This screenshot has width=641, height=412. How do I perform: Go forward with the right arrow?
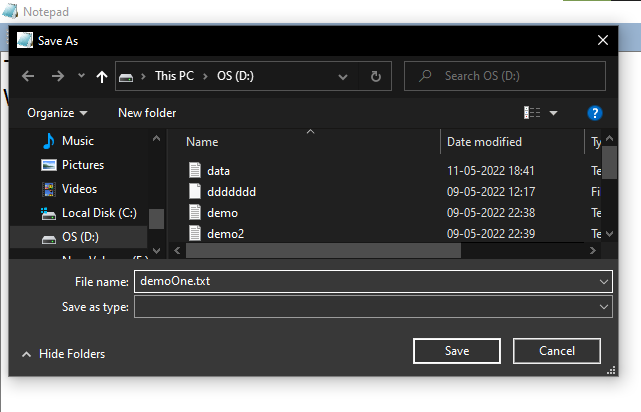[58, 76]
